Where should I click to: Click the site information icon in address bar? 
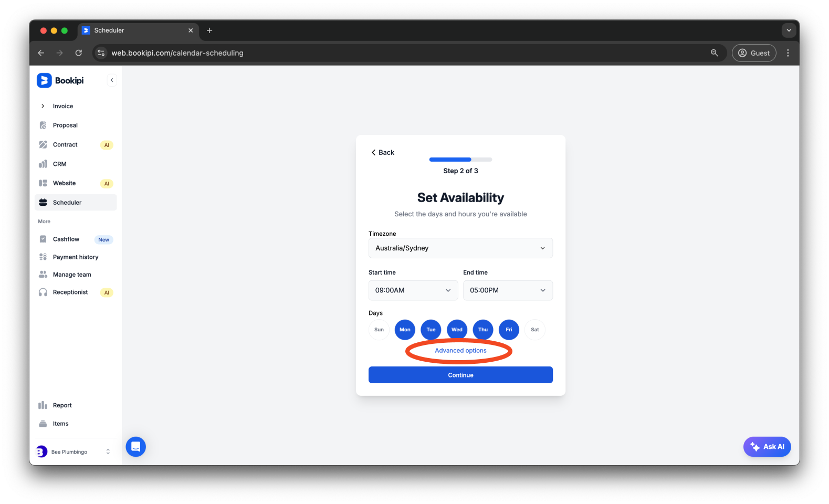coord(101,53)
